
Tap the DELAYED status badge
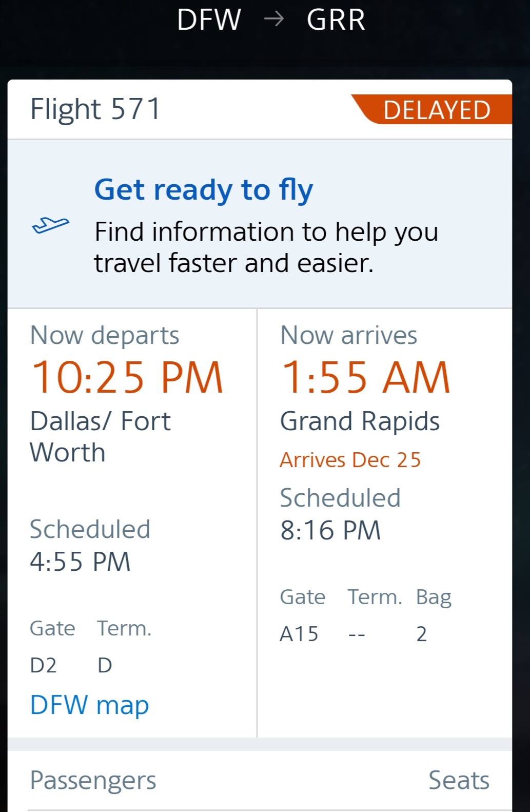[436, 110]
